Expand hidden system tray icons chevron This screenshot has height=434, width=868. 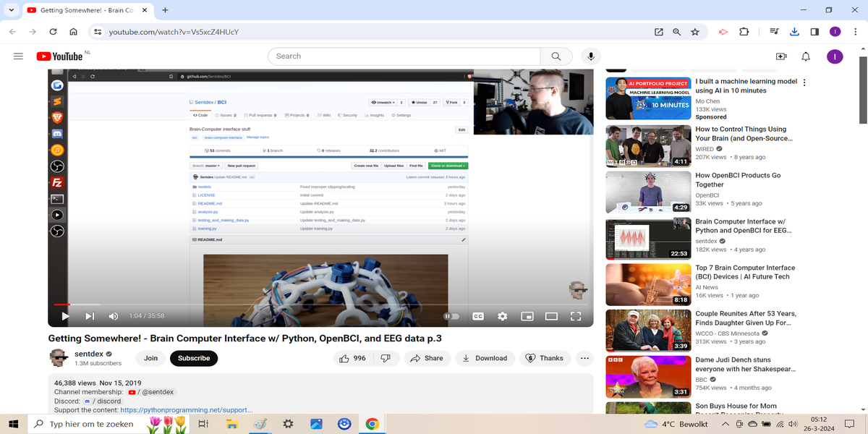(726, 424)
